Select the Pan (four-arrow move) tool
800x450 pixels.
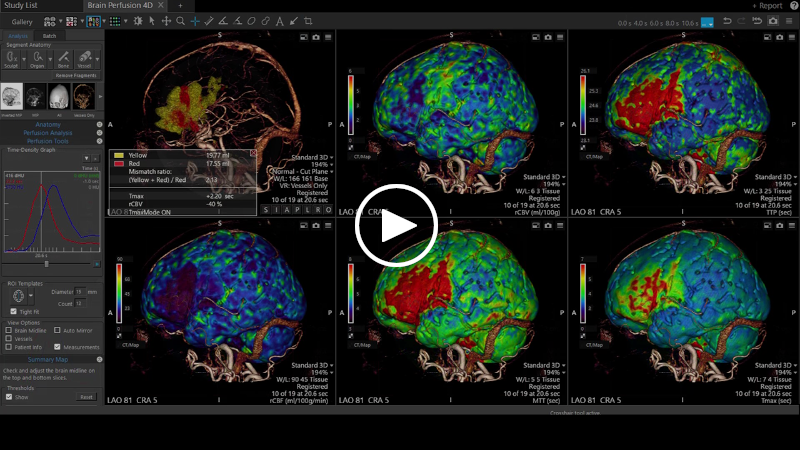point(166,21)
